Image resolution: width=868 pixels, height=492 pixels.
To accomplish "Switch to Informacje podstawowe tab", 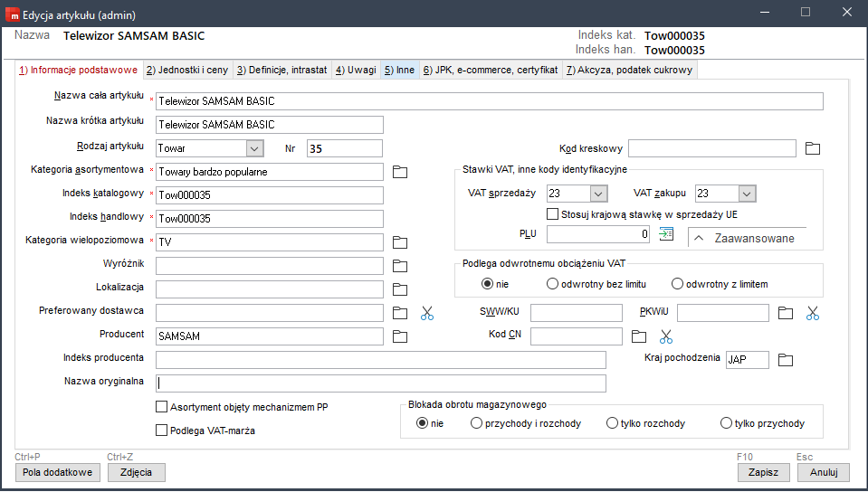I will click(x=78, y=70).
